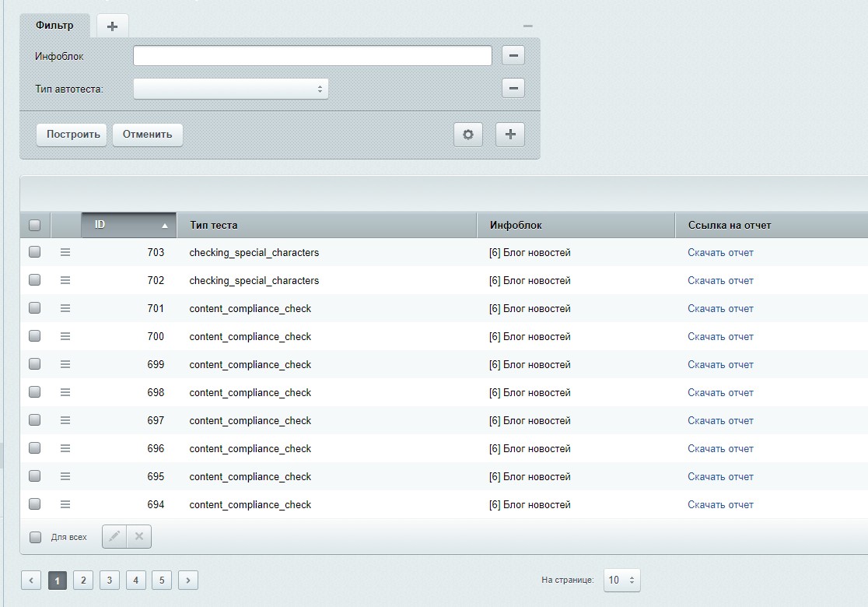Go to previous page arrow

pos(31,581)
